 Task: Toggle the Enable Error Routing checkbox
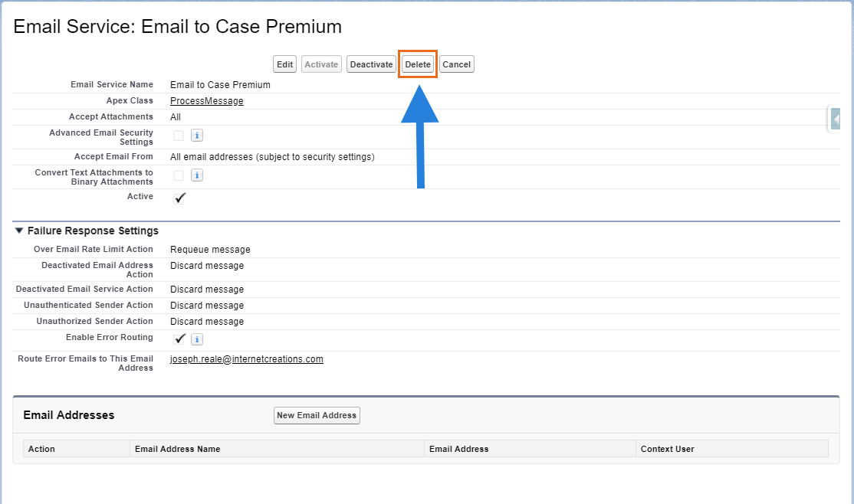179,339
